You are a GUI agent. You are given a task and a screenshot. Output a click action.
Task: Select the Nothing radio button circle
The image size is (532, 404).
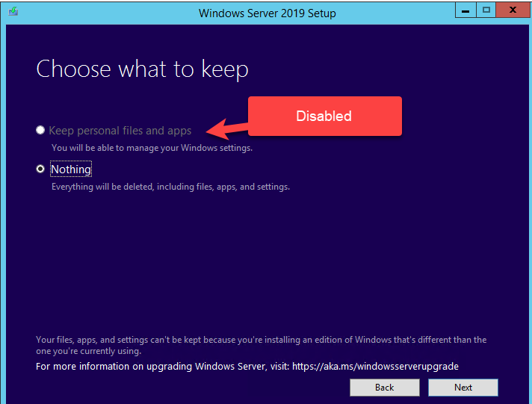click(x=40, y=170)
